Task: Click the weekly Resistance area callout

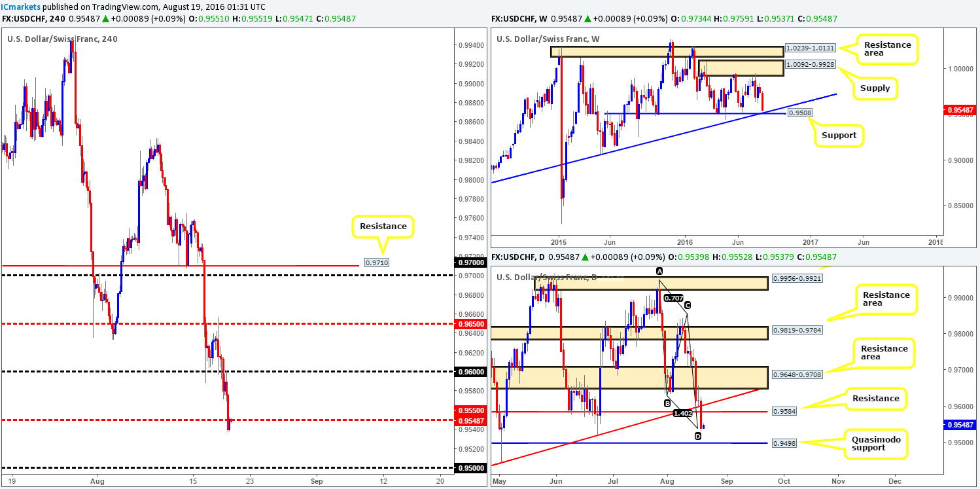Action: tap(887, 50)
